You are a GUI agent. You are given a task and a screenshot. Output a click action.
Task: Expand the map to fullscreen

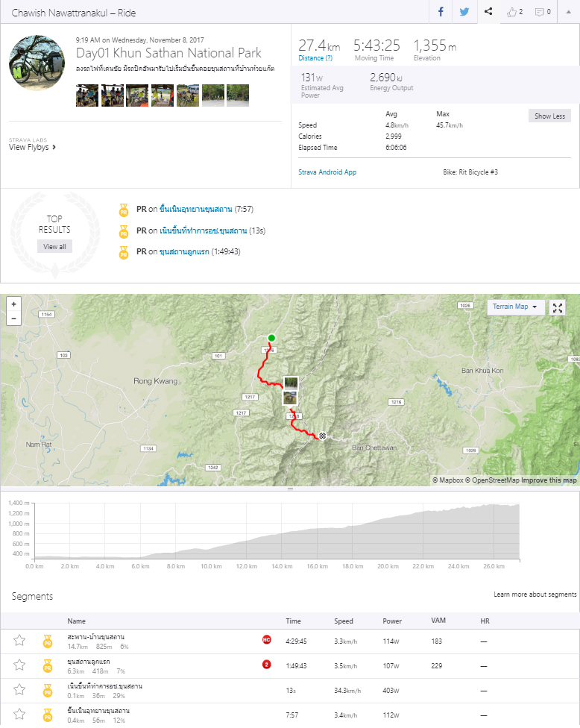coord(558,308)
